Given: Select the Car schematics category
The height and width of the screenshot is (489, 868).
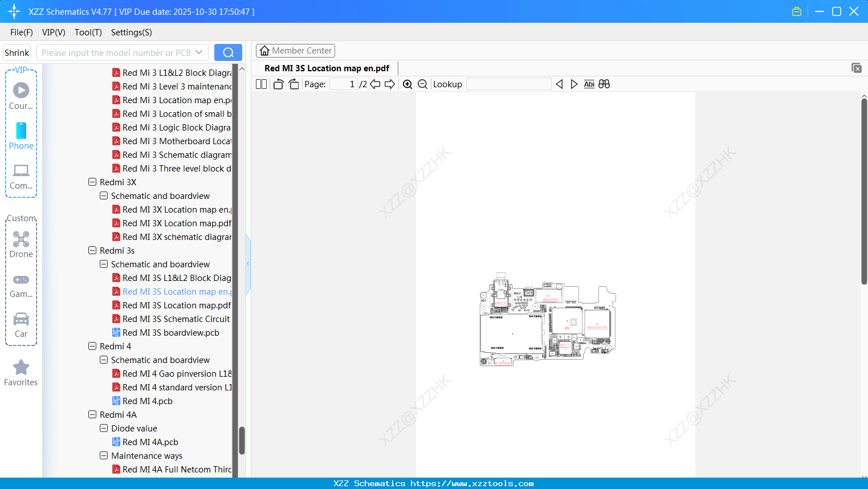Looking at the screenshot, I should tap(21, 324).
